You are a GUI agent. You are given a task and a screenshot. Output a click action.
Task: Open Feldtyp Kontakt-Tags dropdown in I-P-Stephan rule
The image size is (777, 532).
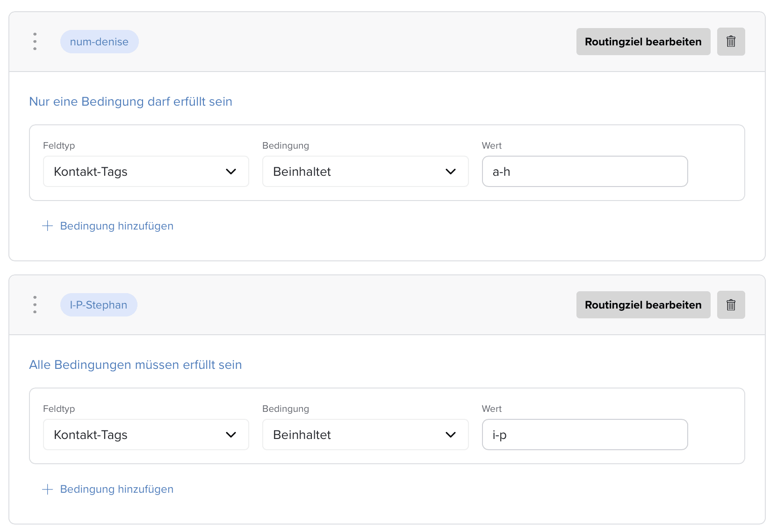coord(146,435)
